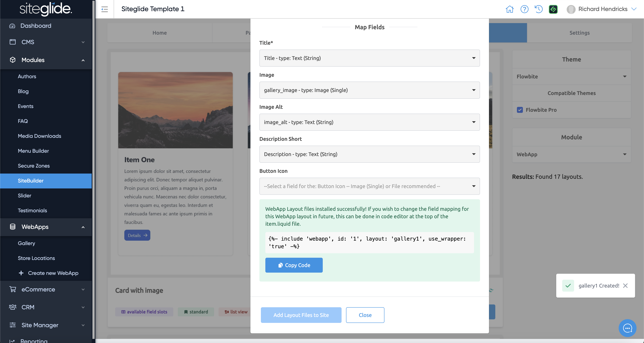Toggle the sidebar collapse menu icon
The height and width of the screenshot is (343, 644).
point(105,9)
